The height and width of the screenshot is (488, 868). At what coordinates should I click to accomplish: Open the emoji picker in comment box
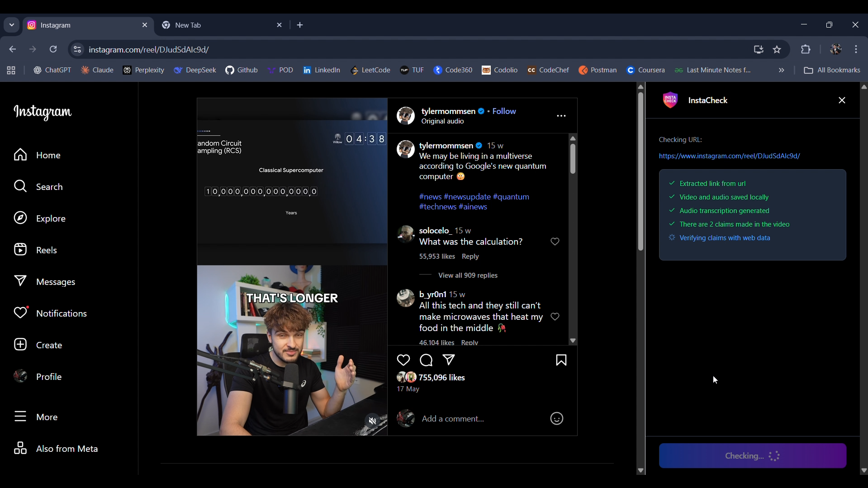556,419
